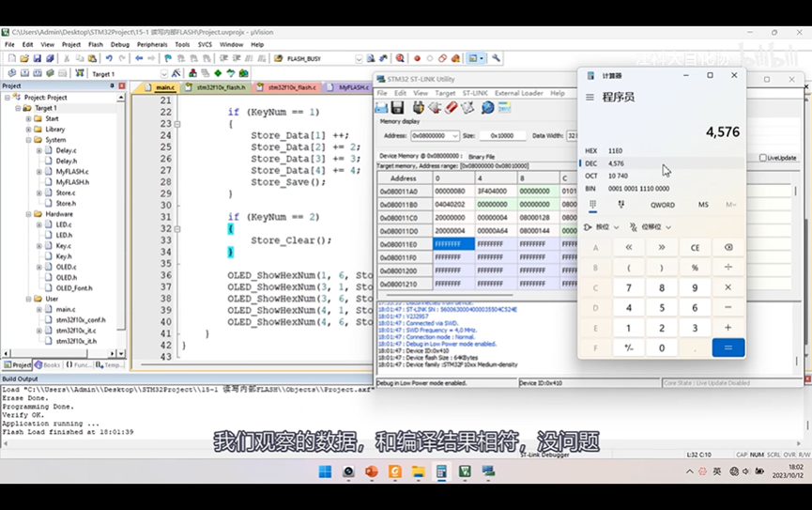This screenshot has height=510, width=812.
Task: Paste from clipboard in uVision toolbar
Action: click(x=92, y=58)
